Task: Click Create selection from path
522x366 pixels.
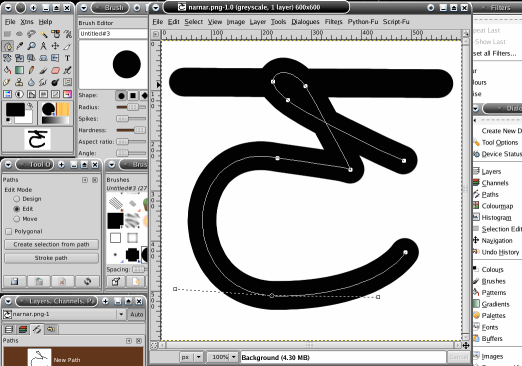Action: (x=51, y=244)
